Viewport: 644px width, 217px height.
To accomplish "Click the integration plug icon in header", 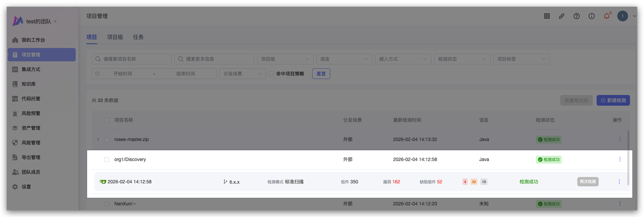I will [561, 16].
